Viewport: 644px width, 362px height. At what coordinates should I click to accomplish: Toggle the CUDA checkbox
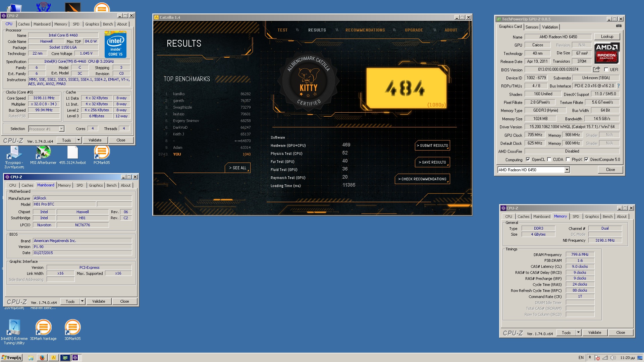click(549, 160)
